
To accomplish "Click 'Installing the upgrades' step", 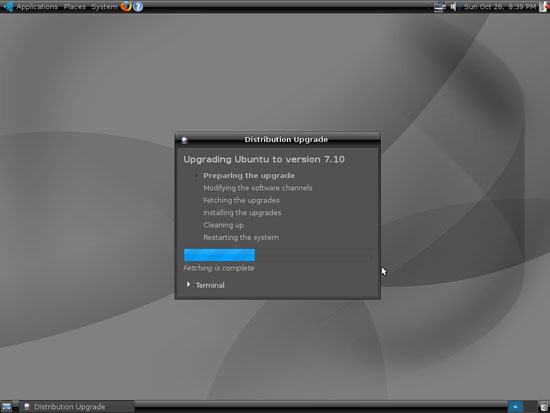I will point(242,213).
